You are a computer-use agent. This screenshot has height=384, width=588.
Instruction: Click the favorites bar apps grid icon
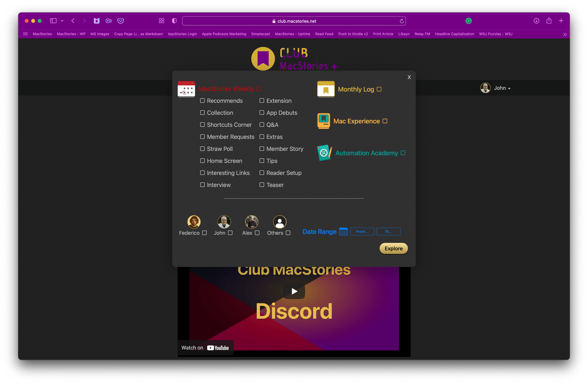tap(25, 34)
